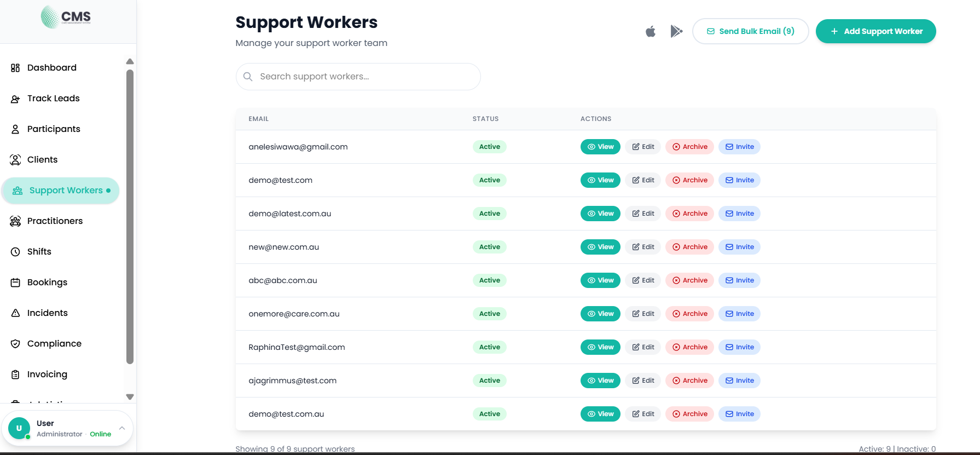Click Send Bulk Email (9) button

750,31
